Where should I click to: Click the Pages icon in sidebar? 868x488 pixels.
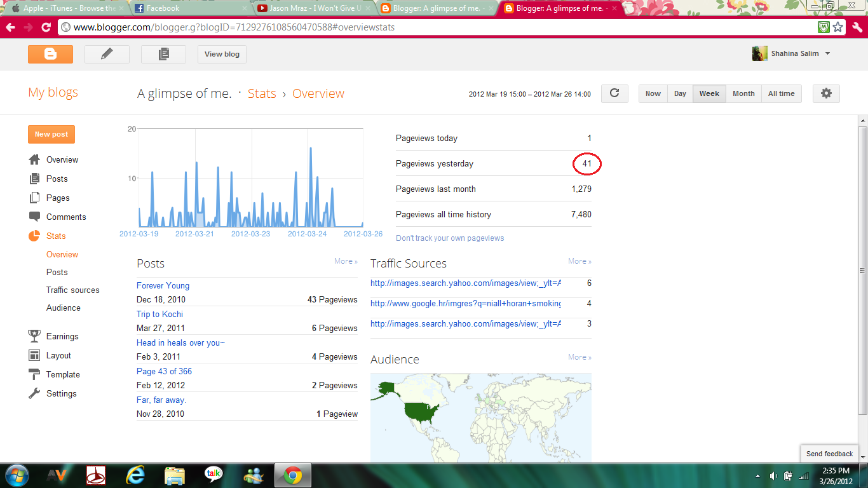pos(34,198)
